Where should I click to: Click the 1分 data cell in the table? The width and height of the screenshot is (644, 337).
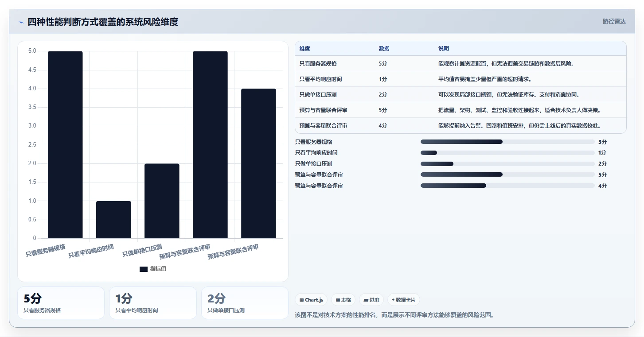383,79
